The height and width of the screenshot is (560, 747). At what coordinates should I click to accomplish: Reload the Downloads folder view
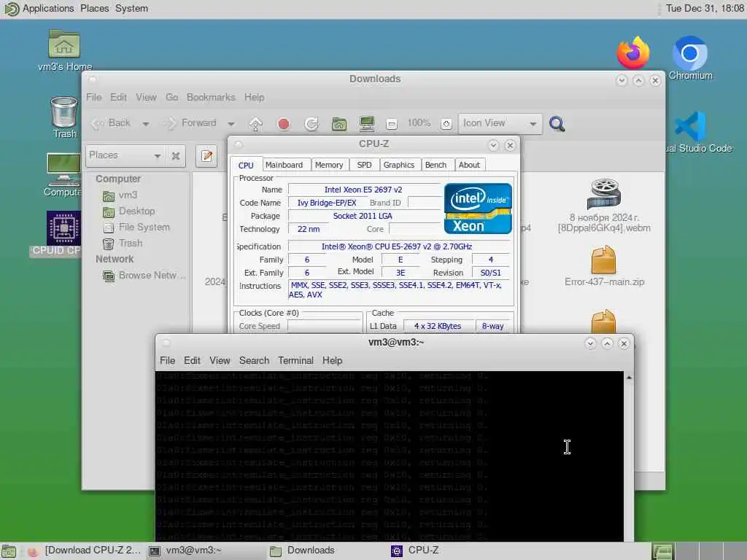(x=311, y=124)
